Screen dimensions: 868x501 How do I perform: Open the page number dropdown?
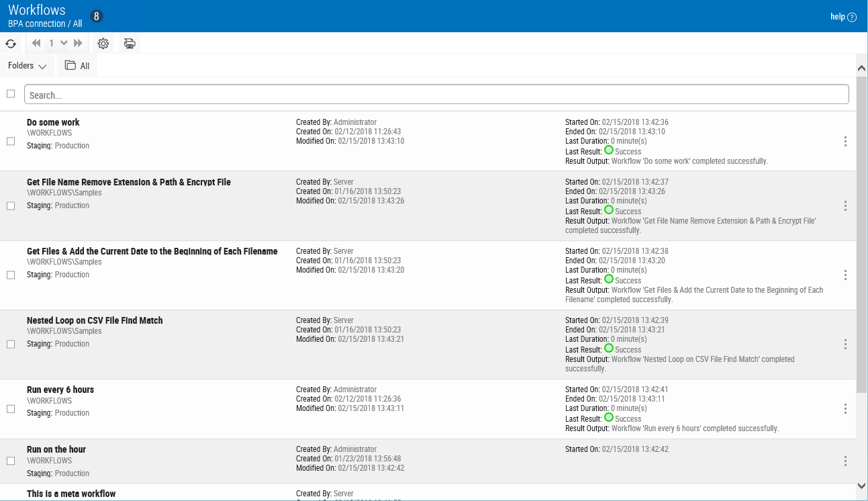click(x=64, y=44)
